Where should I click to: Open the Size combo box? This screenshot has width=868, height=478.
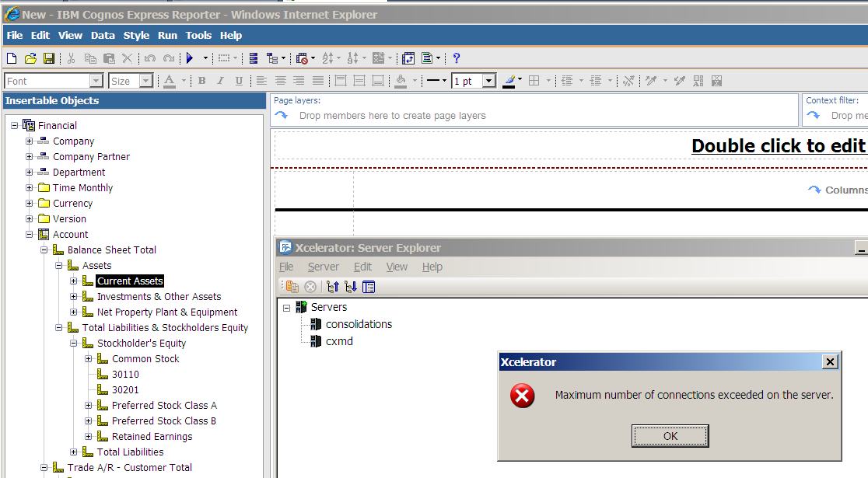131,82
